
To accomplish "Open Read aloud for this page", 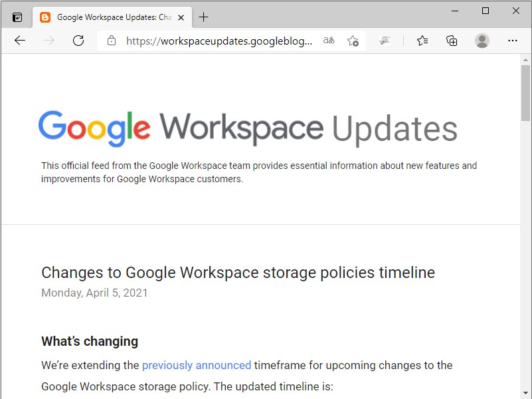I will coord(328,41).
